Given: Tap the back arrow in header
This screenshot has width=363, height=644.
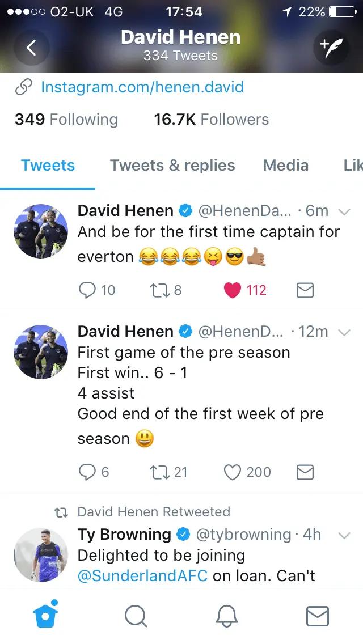Looking at the screenshot, I should coord(31,48).
